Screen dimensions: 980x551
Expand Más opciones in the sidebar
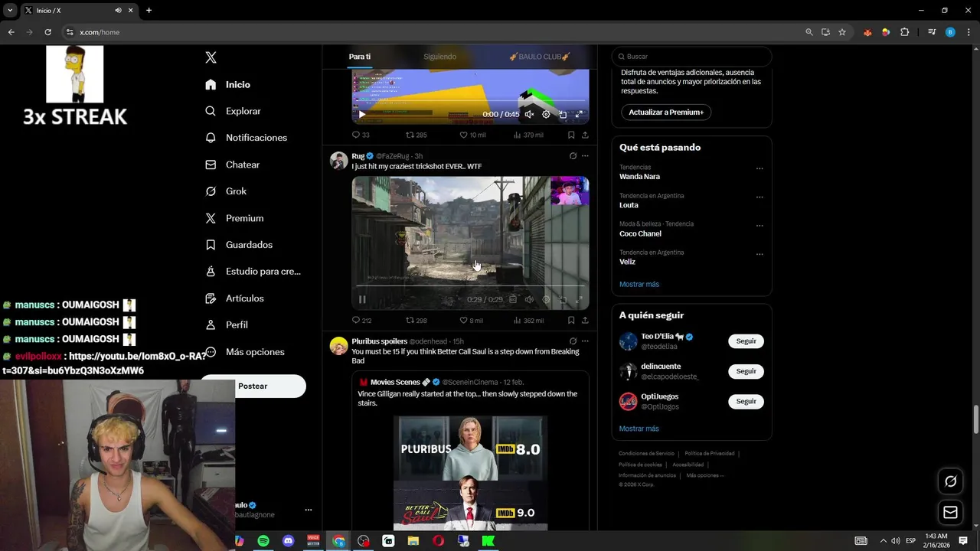245,352
